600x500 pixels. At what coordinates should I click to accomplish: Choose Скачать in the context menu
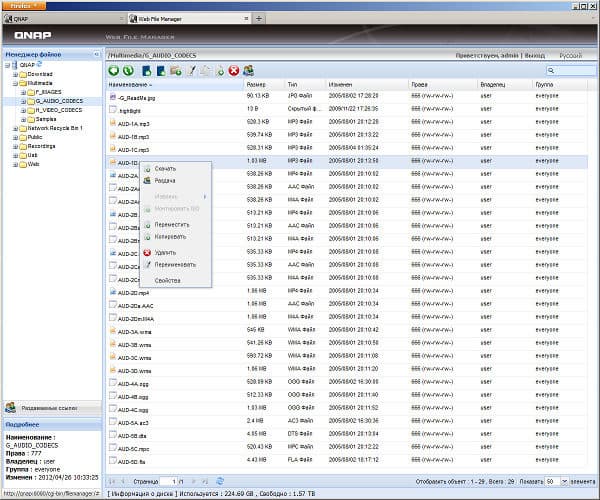176,169
